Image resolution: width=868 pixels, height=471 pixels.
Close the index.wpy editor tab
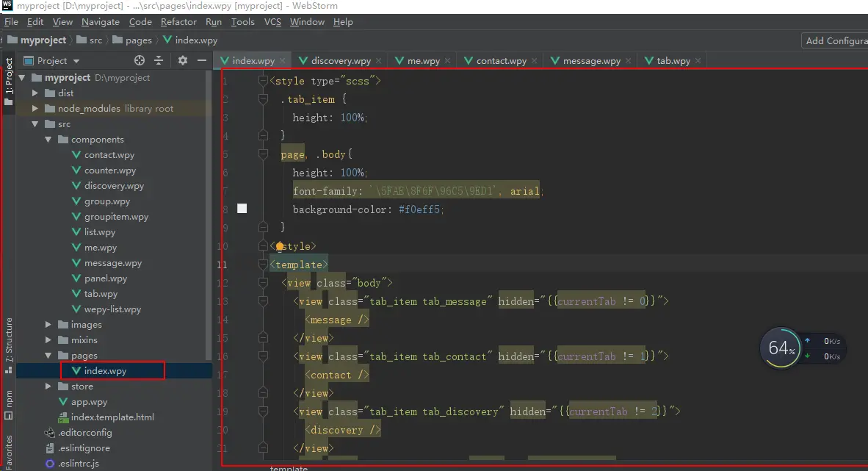click(x=282, y=60)
